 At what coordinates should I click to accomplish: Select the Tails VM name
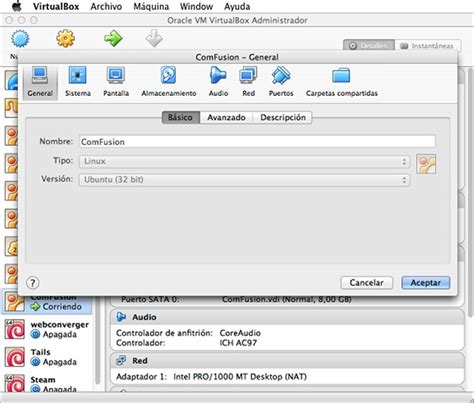coord(40,352)
